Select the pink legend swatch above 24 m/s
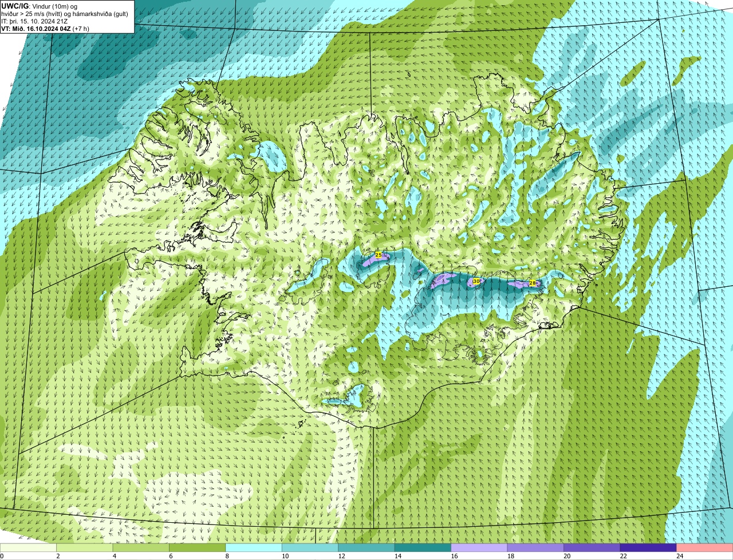This screenshot has width=733, height=560. tap(705, 547)
